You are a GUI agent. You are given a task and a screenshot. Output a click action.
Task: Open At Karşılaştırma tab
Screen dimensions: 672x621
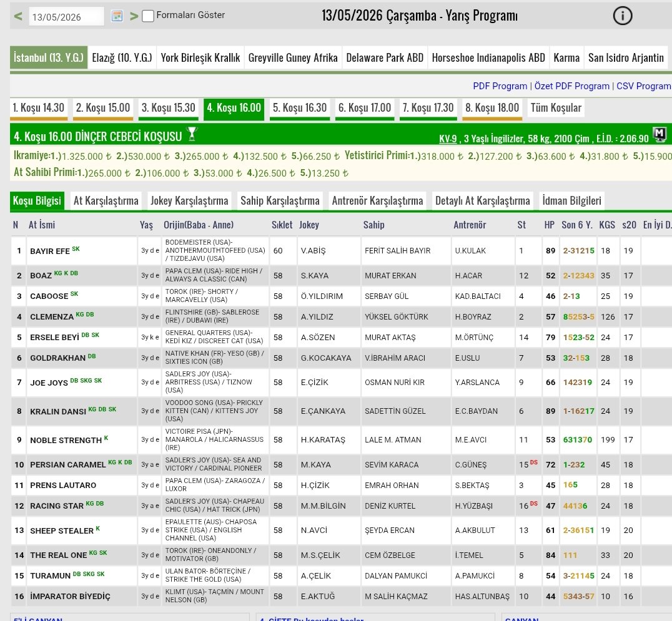(106, 201)
